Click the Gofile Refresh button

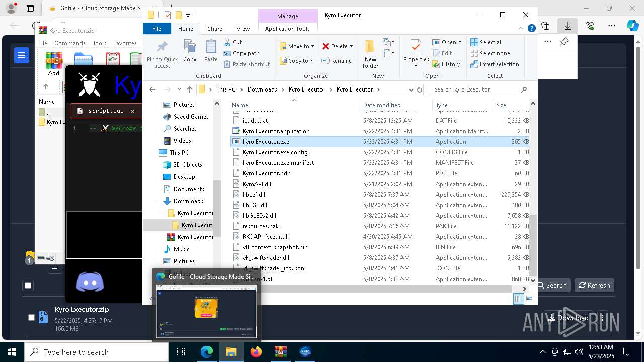pyautogui.click(x=594, y=285)
